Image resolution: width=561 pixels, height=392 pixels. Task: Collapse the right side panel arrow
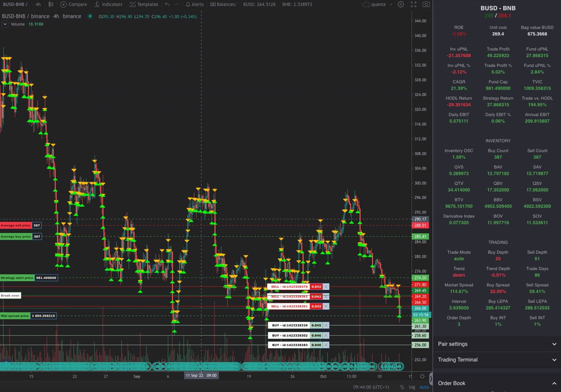coord(432,379)
